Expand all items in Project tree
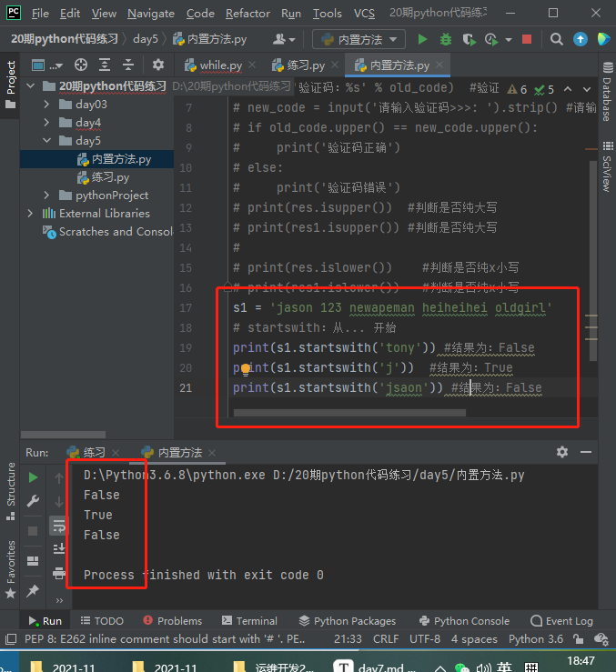This screenshot has width=616, height=672. 105,65
